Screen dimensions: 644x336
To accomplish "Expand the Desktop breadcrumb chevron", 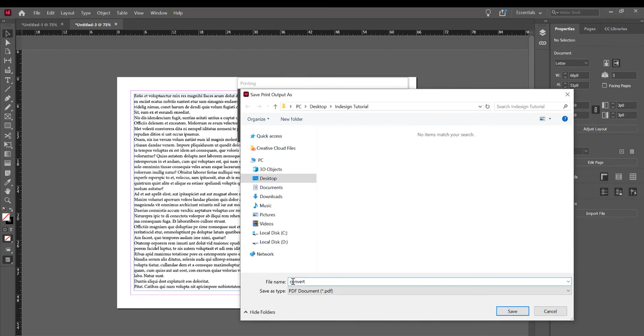I will (331, 106).
